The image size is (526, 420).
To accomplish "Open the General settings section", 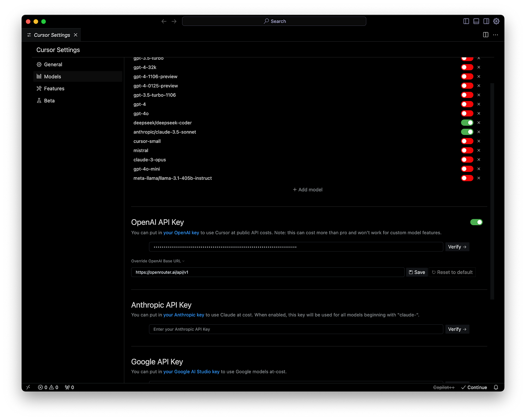I will click(x=78, y=65).
